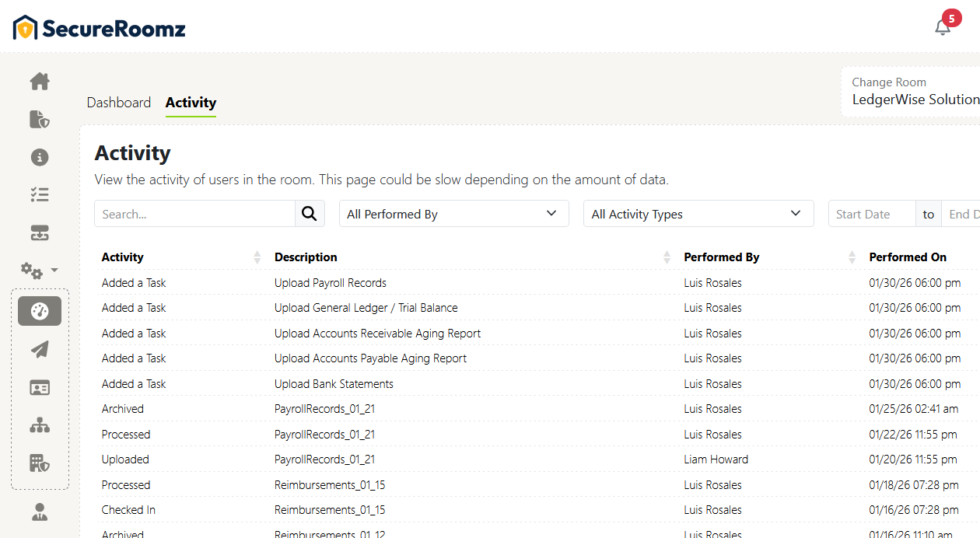Open the ID card icon in sidebar
The image size is (980, 538).
click(39, 386)
